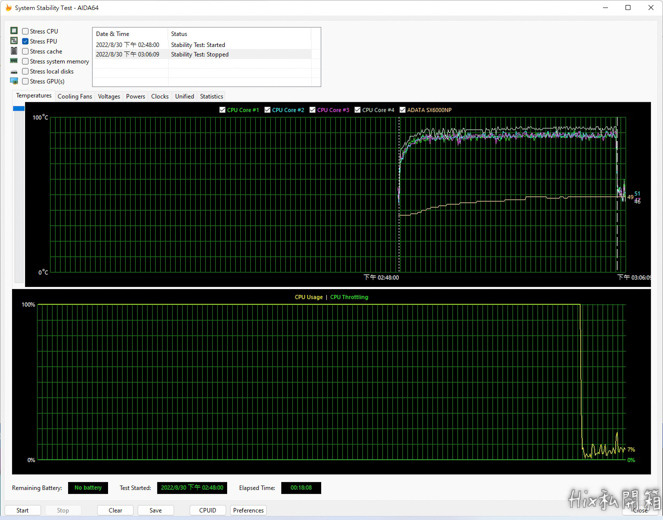
Task: Click the memory module icon beside Stress system memory
Action: click(x=14, y=61)
